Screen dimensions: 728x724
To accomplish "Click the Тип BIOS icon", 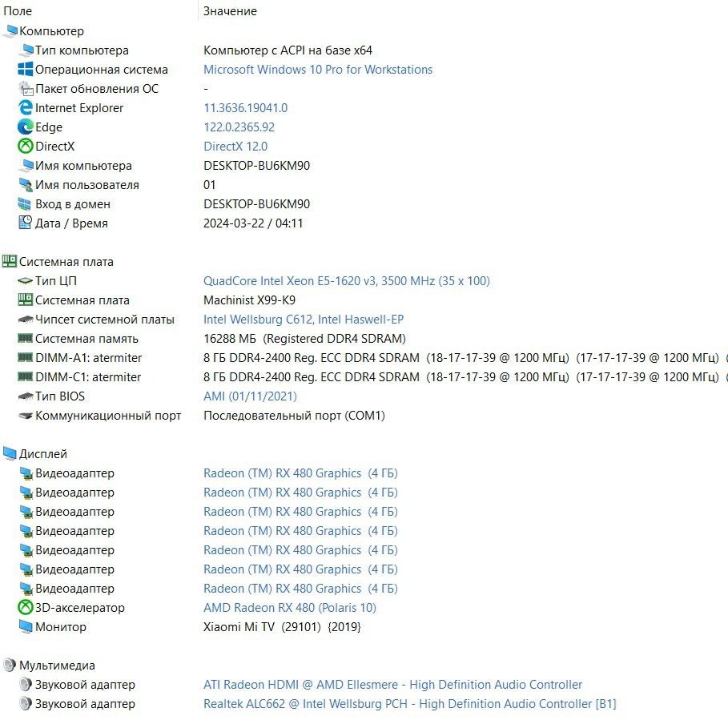I will coord(25,396).
